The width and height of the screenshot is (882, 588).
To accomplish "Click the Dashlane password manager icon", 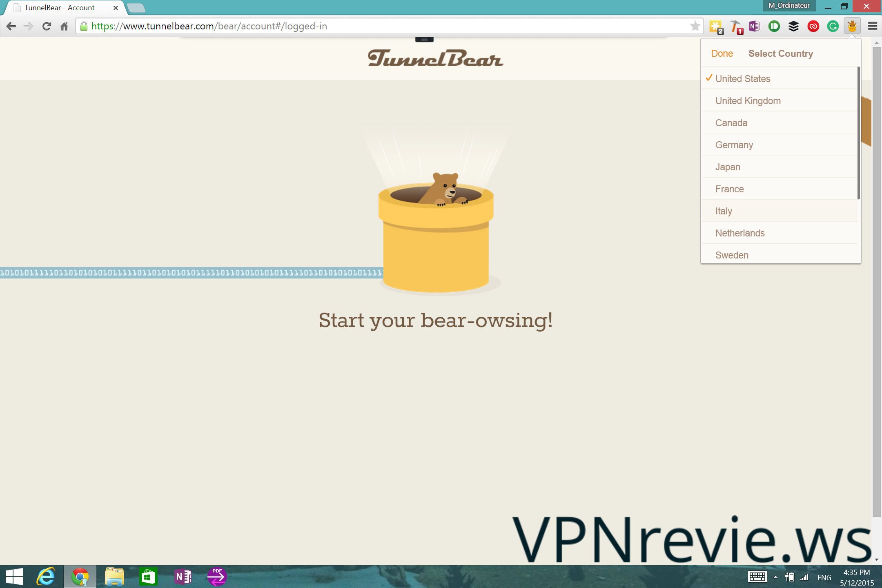I will pos(774,26).
